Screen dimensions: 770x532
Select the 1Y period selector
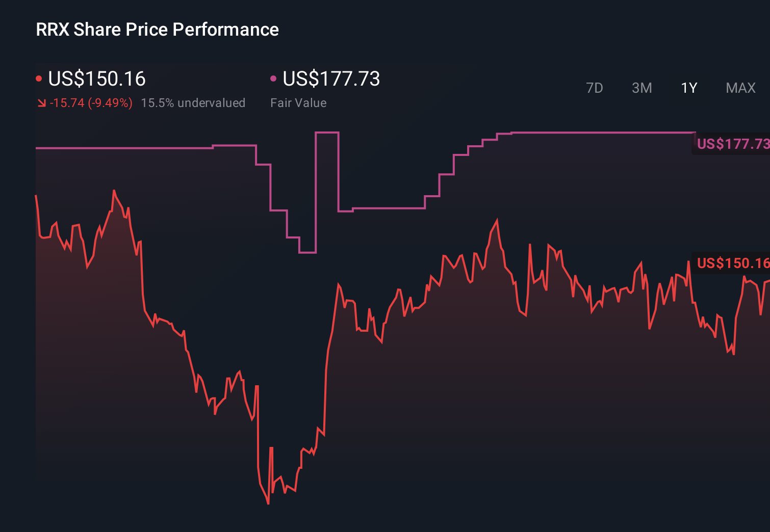(688, 88)
